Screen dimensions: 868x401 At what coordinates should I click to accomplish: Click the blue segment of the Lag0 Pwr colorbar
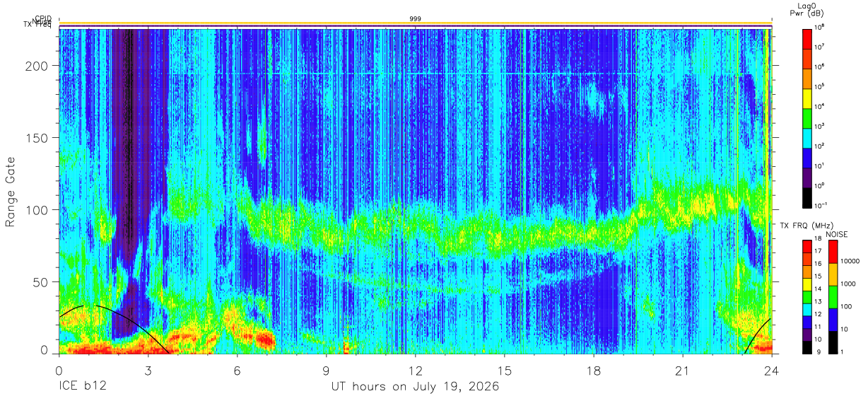pos(807,156)
